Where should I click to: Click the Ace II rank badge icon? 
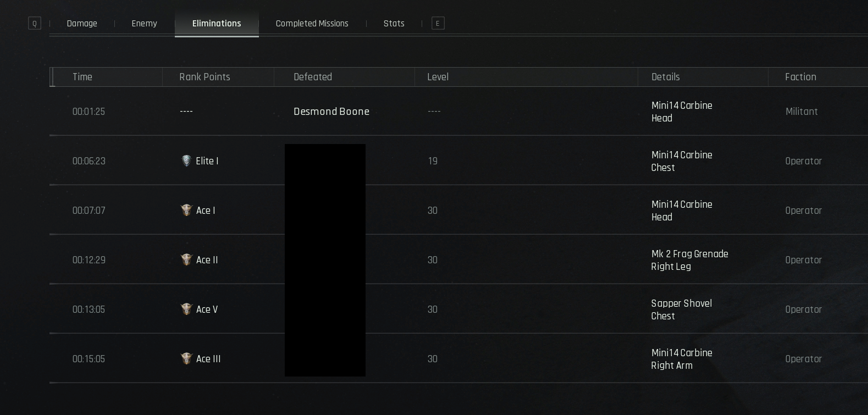tap(186, 260)
